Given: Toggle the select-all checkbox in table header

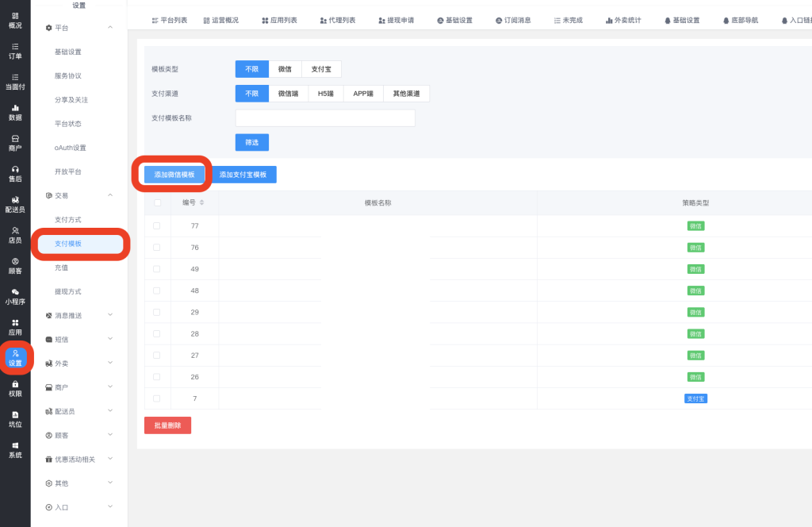Looking at the screenshot, I should 157,203.
